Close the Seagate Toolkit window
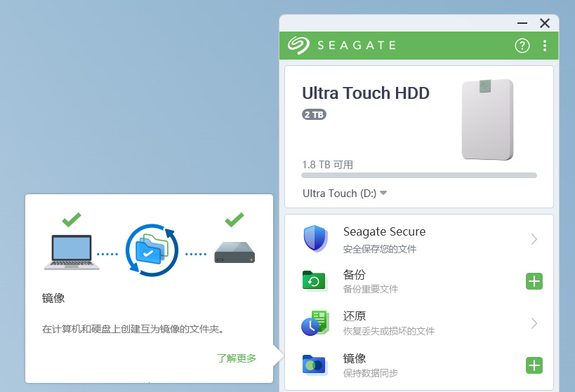Viewport: 575px width, 392px height. click(x=545, y=23)
